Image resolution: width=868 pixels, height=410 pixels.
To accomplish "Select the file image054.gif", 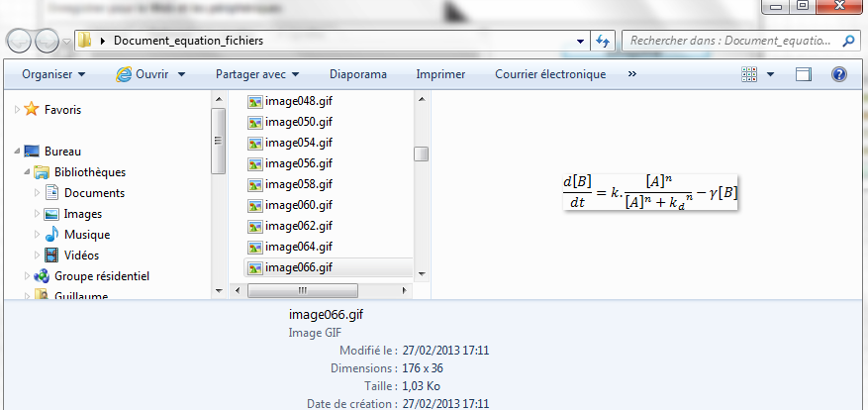I will (x=298, y=143).
